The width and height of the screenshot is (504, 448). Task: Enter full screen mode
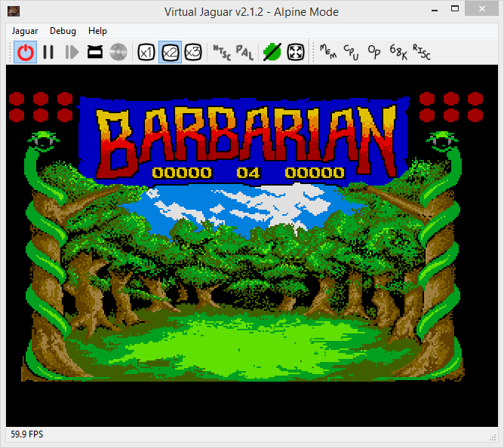click(x=295, y=52)
